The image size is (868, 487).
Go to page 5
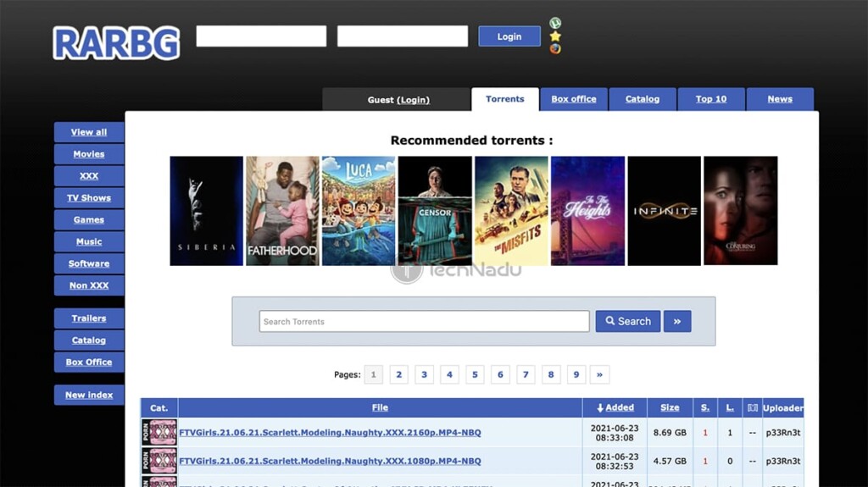click(475, 374)
